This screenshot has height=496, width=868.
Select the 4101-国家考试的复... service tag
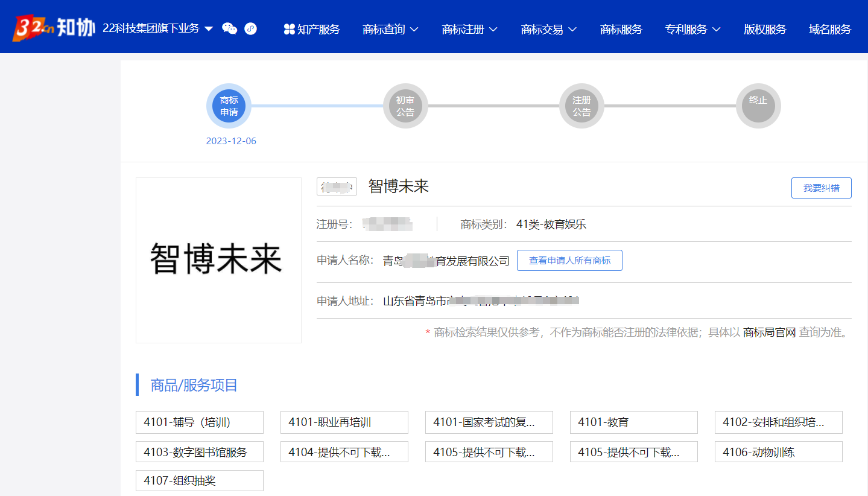(489, 422)
